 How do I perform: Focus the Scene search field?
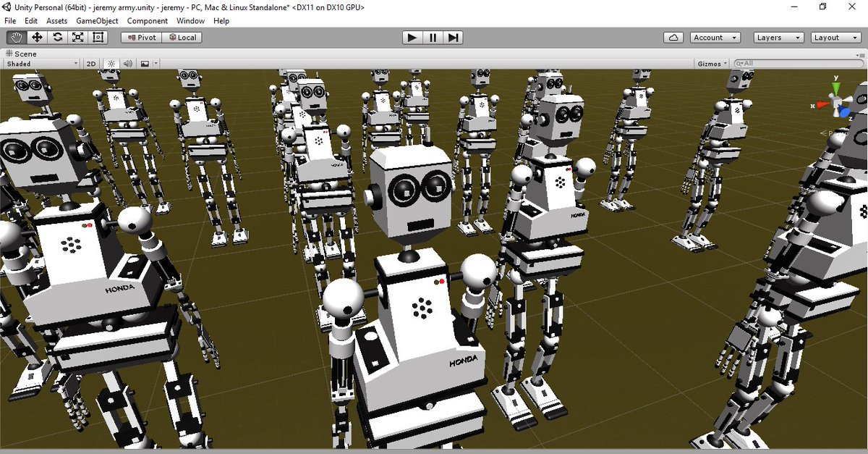(x=797, y=64)
